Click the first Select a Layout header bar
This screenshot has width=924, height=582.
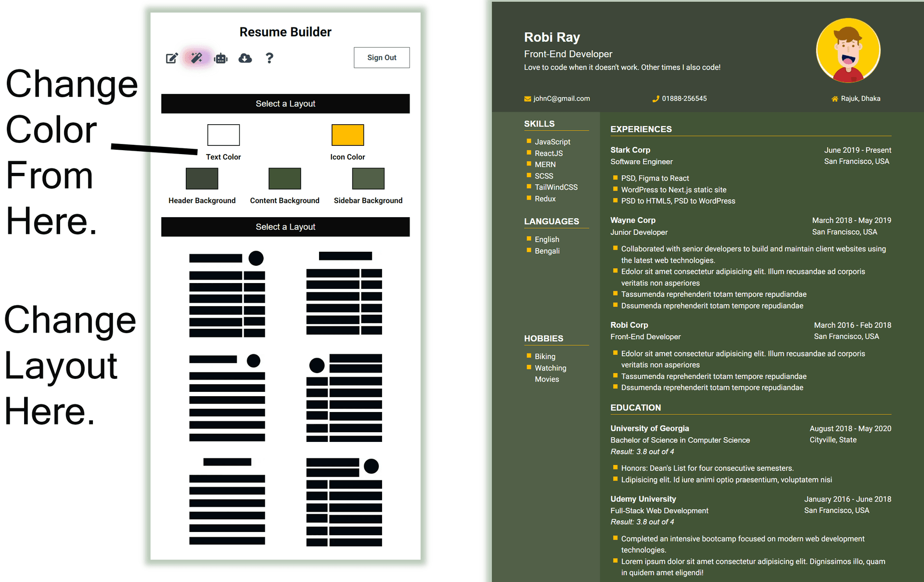(x=285, y=103)
